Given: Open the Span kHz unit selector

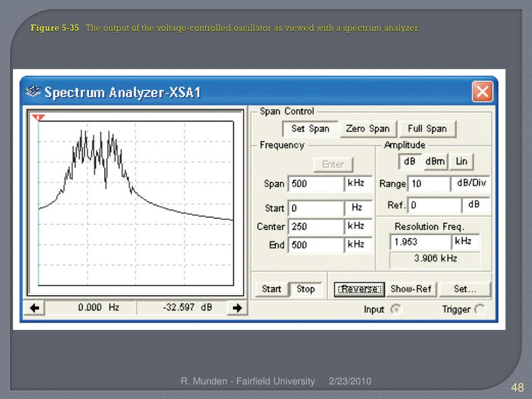Looking at the screenshot, I should point(358,183).
